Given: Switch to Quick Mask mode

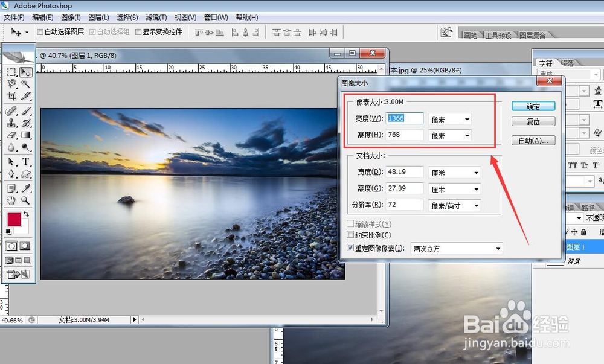Looking at the screenshot, I should pos(25,246).
